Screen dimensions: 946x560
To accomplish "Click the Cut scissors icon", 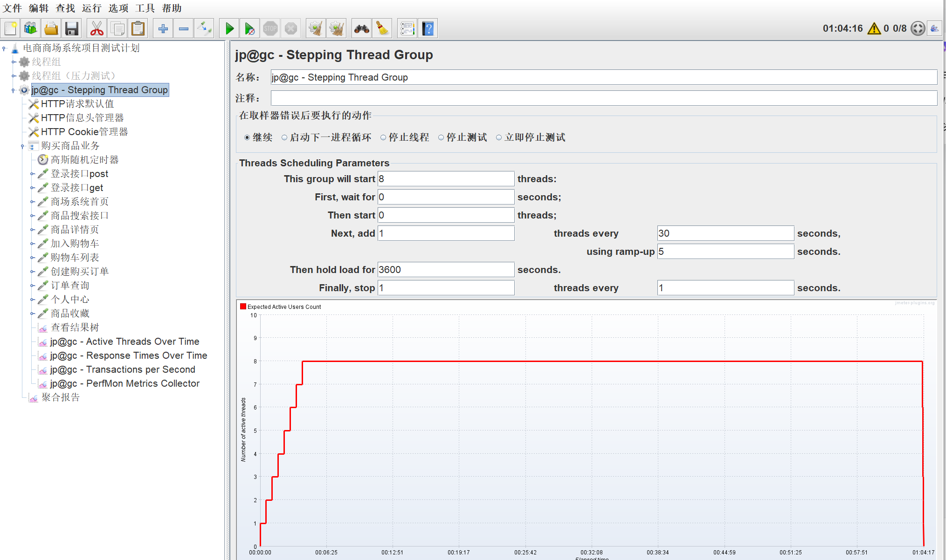I will point(97,28).
